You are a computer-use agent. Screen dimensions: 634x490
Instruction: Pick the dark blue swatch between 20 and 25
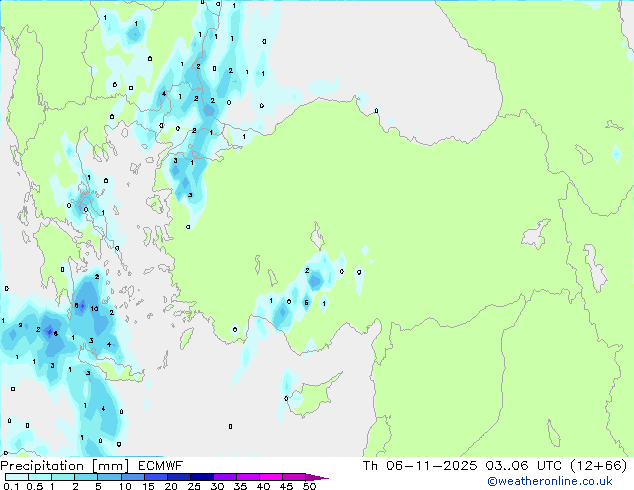[181, 478]
